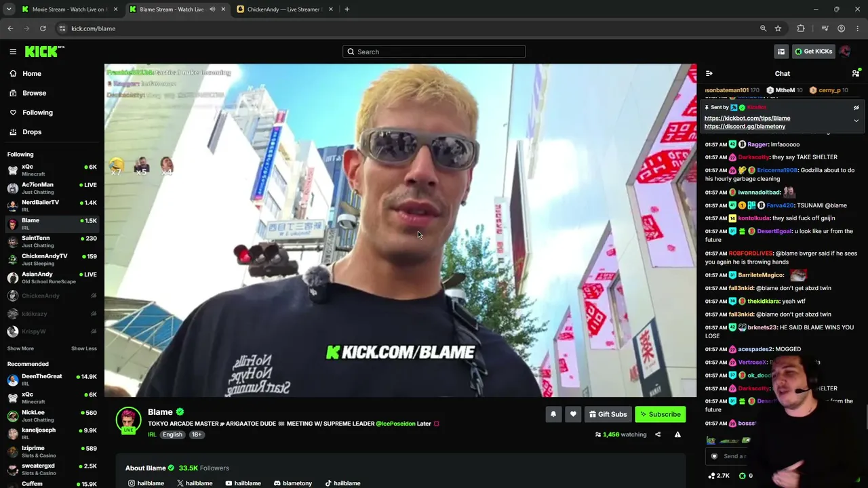Viewport: 868px width, 488px height.
Task: Mute the Blame Stream tab audio icon
Action: (212, 9)
